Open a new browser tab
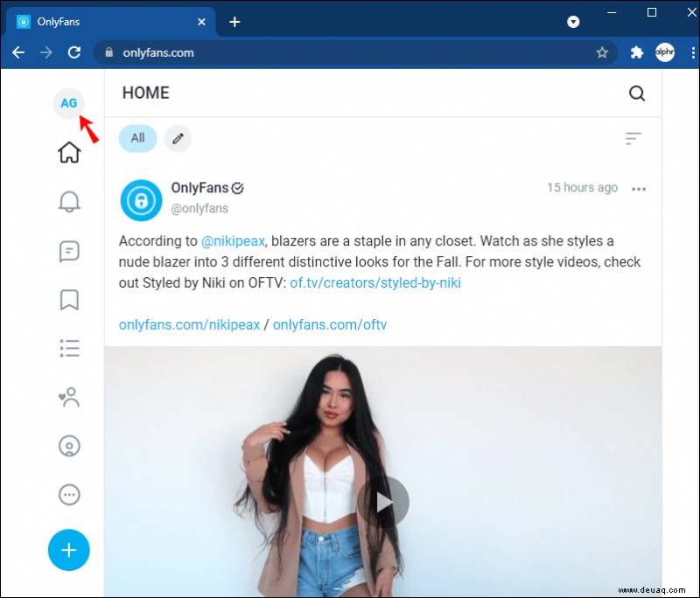This screenshot has height=598, width=700. click(x=234, y=22)
